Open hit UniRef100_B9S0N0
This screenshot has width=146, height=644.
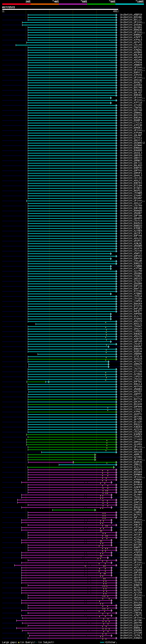click(131, 17)
